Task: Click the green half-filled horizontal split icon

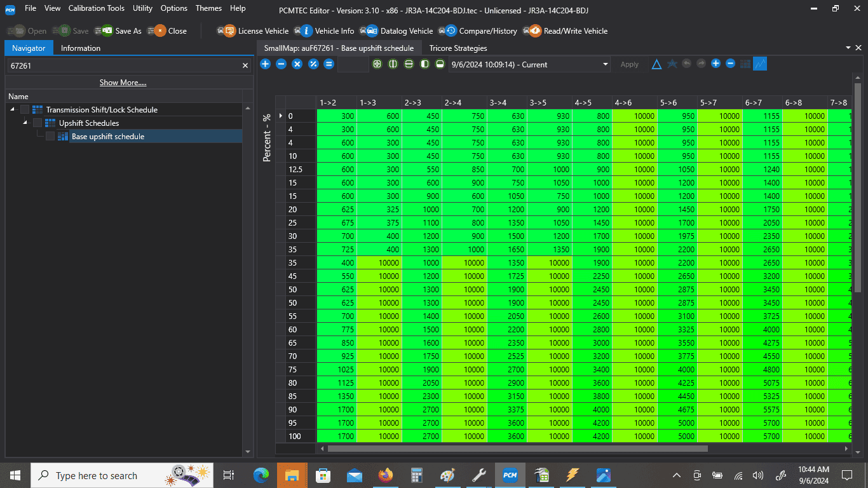Action: [440, 64]
